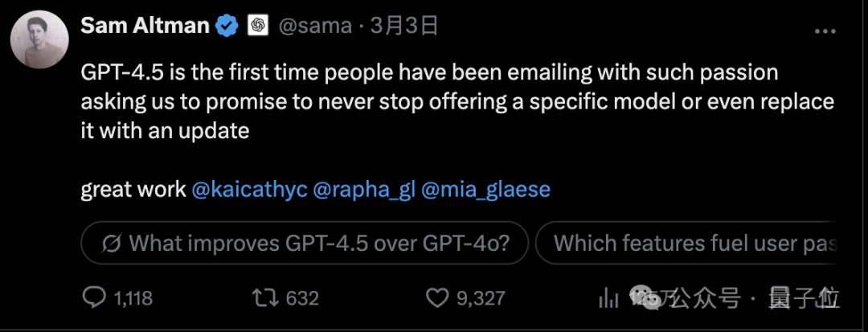This screenshot has width=868, height=332.
Task: Select the "Which features fuel user" suggestion
Action: click(691, 243)
